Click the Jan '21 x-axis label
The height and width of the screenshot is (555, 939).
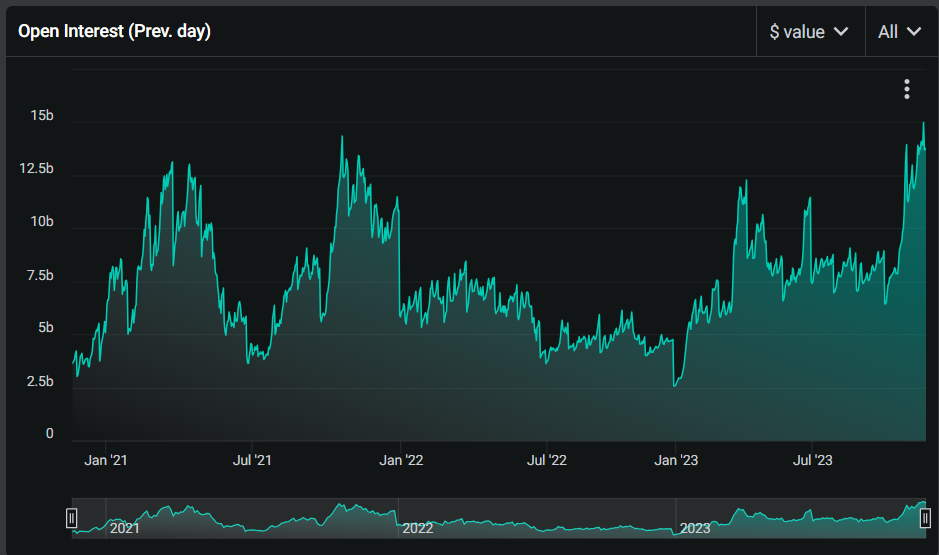106,461
